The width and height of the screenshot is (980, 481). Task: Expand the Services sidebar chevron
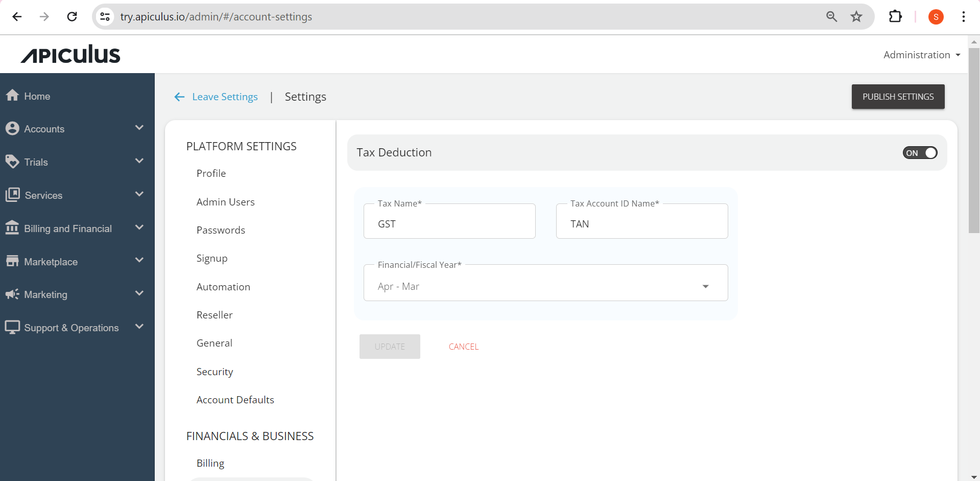tap(139, 194)
